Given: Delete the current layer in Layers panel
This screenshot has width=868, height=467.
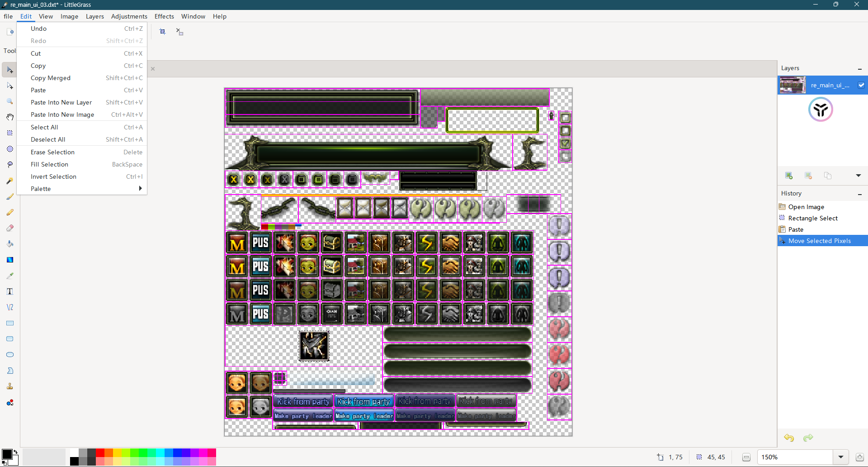Looking at the screenshot, I should pos(808,176).
